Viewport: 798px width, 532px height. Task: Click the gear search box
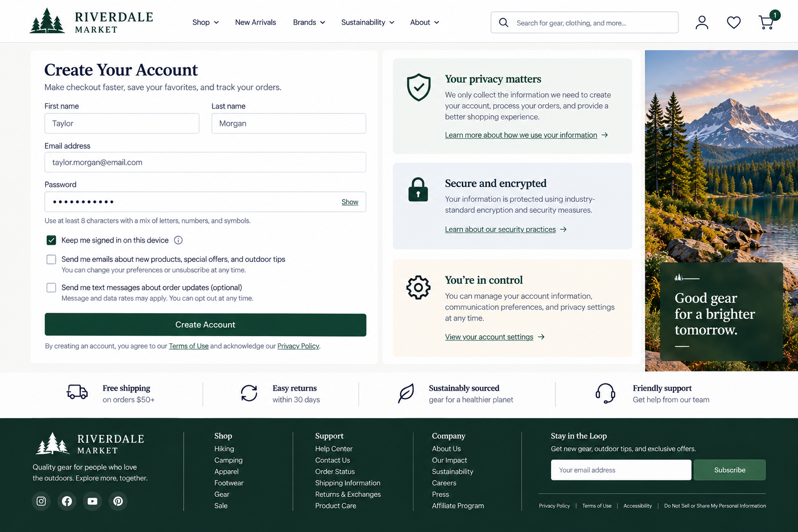pyautogui.click(x=584, y=22)
